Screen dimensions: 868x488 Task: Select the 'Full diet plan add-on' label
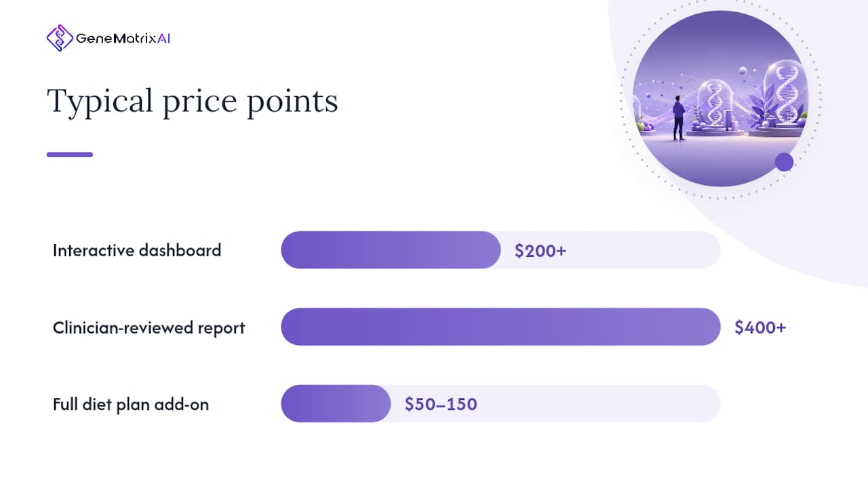(131, 405)
